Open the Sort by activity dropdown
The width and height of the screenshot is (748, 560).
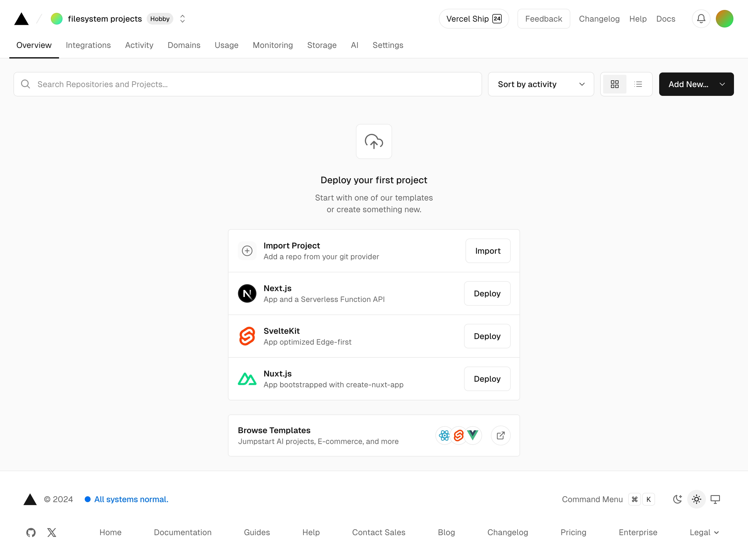pyautogui.click(x=541, y=84)
